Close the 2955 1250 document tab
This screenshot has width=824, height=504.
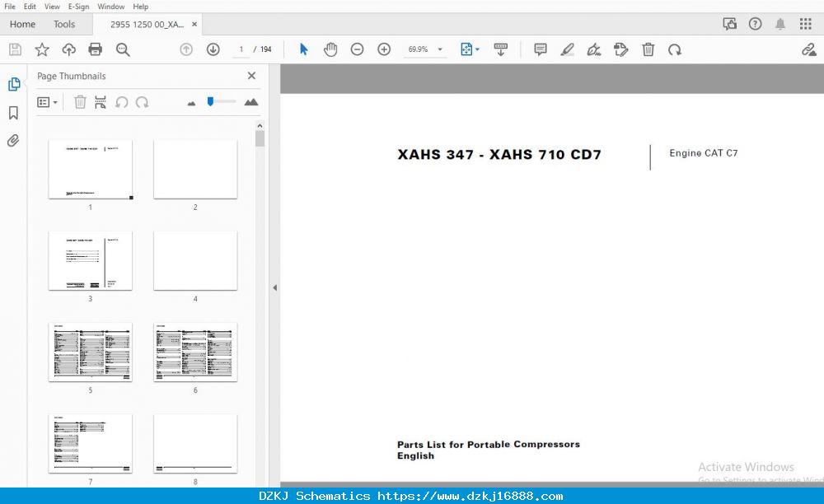194,24
